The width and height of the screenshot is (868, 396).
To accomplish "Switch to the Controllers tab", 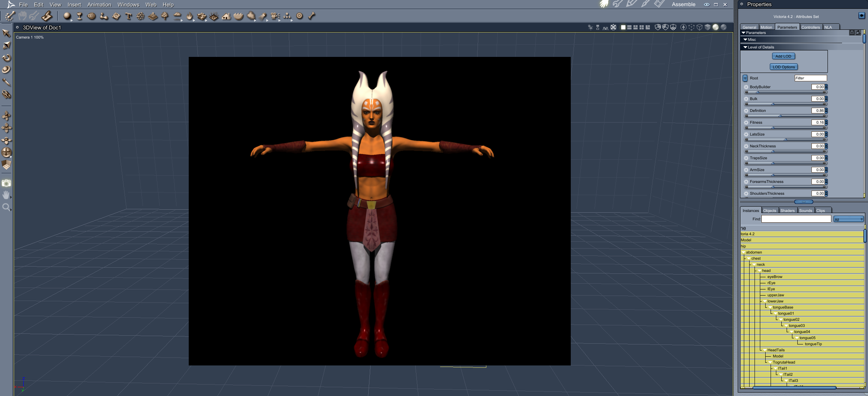I will tap(811, 27).
